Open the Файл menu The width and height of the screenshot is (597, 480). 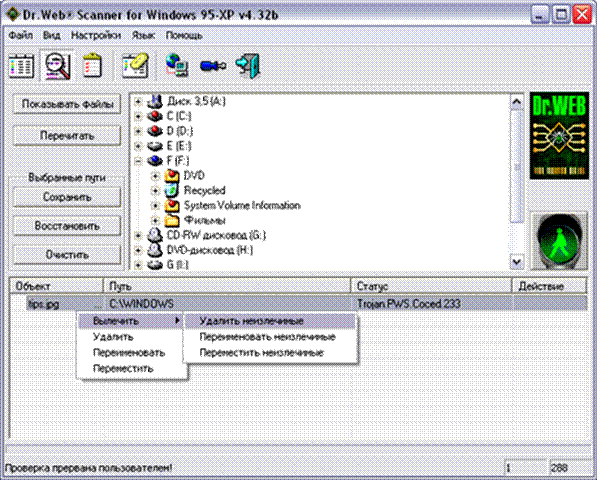click(x=21, y=36)
